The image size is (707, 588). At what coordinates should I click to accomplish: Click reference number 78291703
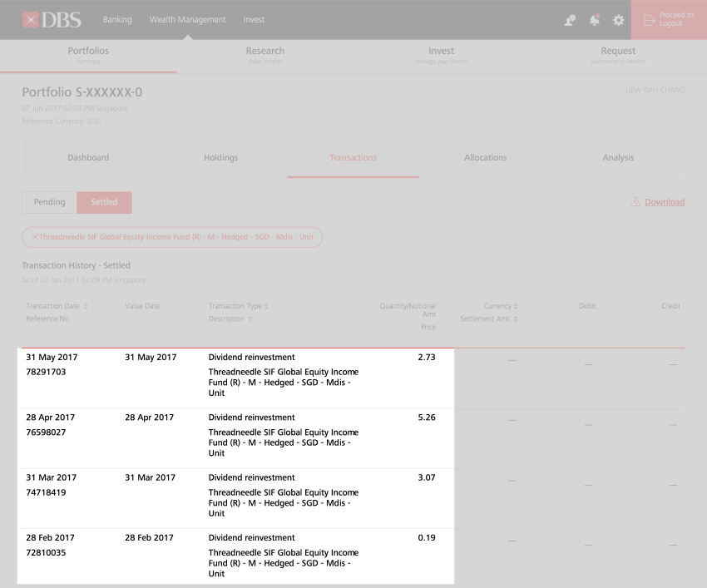pyautogui.click(x=46, y=372)
